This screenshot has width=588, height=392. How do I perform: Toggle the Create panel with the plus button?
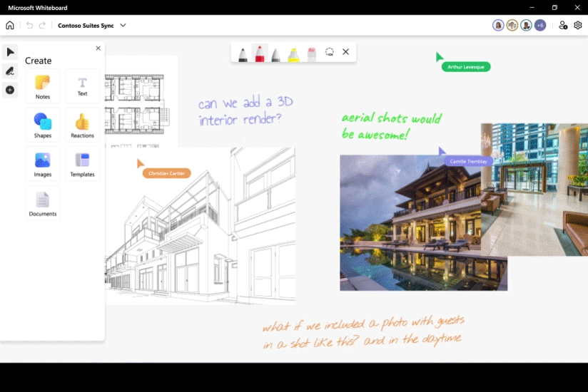point(10,90)
